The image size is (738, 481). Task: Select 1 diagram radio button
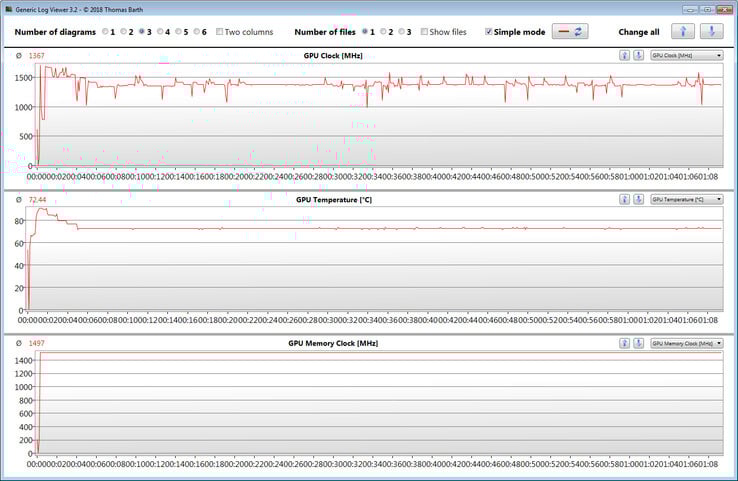[105, 32]
